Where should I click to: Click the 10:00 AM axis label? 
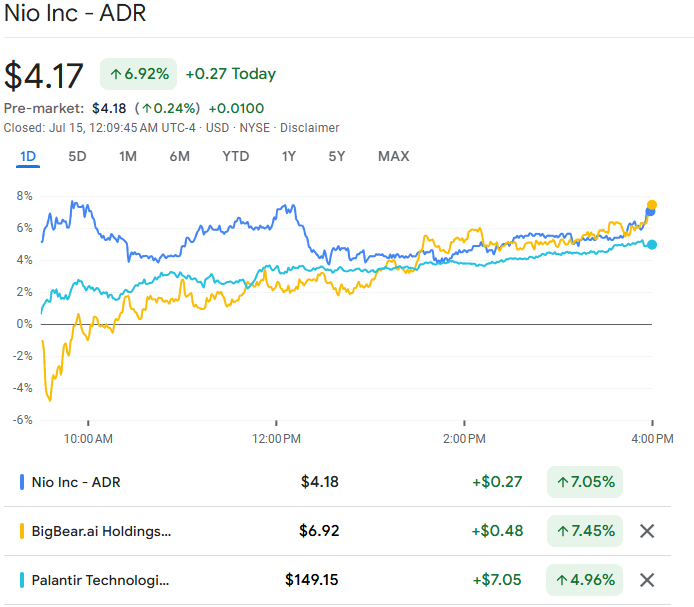(x=88, y=439)
